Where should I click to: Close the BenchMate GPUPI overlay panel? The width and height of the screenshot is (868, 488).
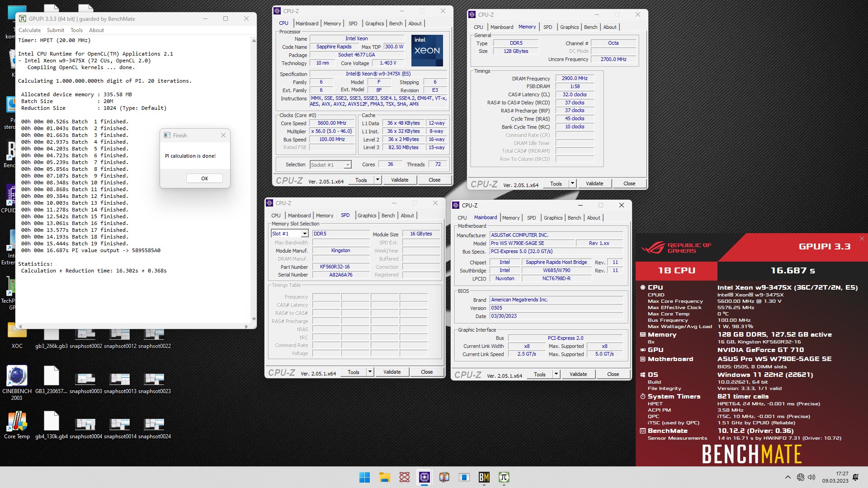click(862, 239)
